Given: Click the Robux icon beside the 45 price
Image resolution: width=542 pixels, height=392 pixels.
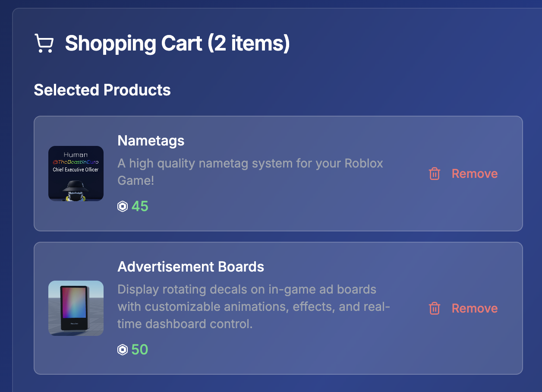Looking at the screenshot, I should point(123,206).
